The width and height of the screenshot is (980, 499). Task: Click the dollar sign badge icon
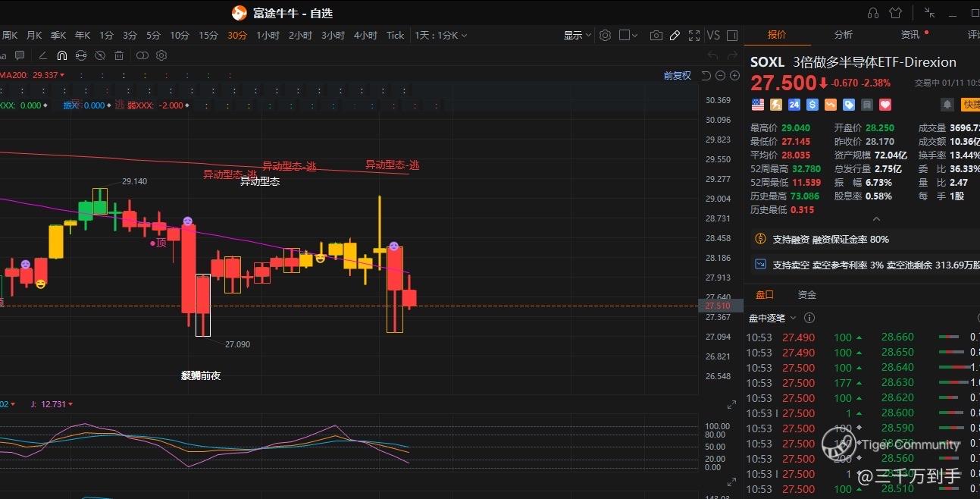tap(812, 105)
